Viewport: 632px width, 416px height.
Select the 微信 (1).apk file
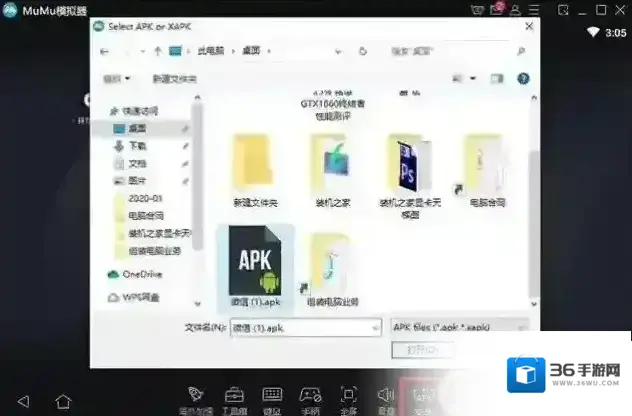(x=255, y=267)
